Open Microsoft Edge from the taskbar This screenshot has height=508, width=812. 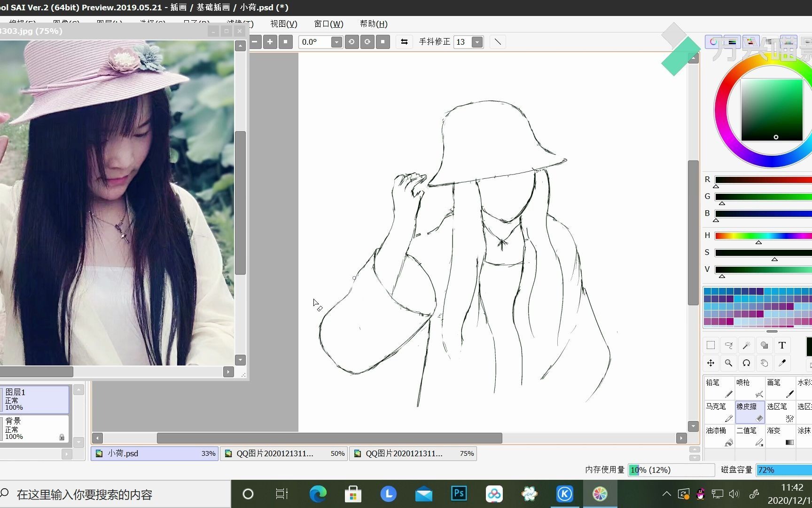tap(318, 494)
